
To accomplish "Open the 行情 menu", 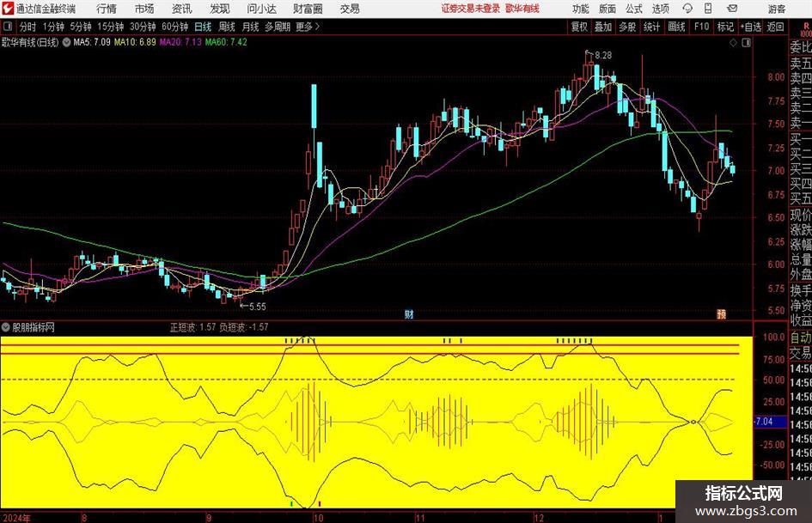I will click(107, 9).
